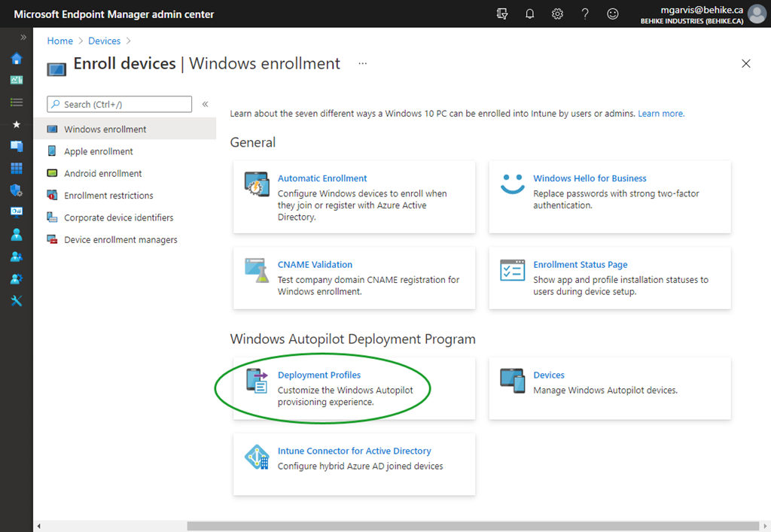
Task: Open All services from the sidebar
Action: click(17, 102)
